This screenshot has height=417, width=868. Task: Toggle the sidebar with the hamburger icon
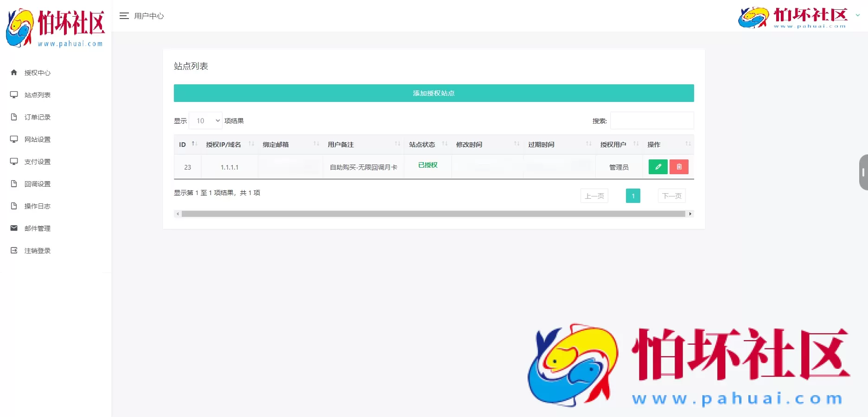pos(124,15)
